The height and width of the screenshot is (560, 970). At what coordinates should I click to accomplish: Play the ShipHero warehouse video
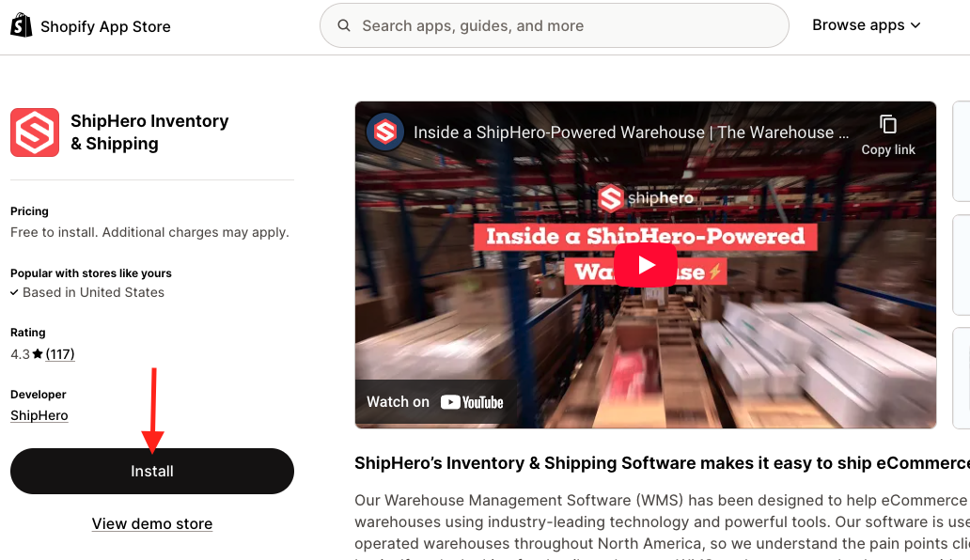coord(645,265)
